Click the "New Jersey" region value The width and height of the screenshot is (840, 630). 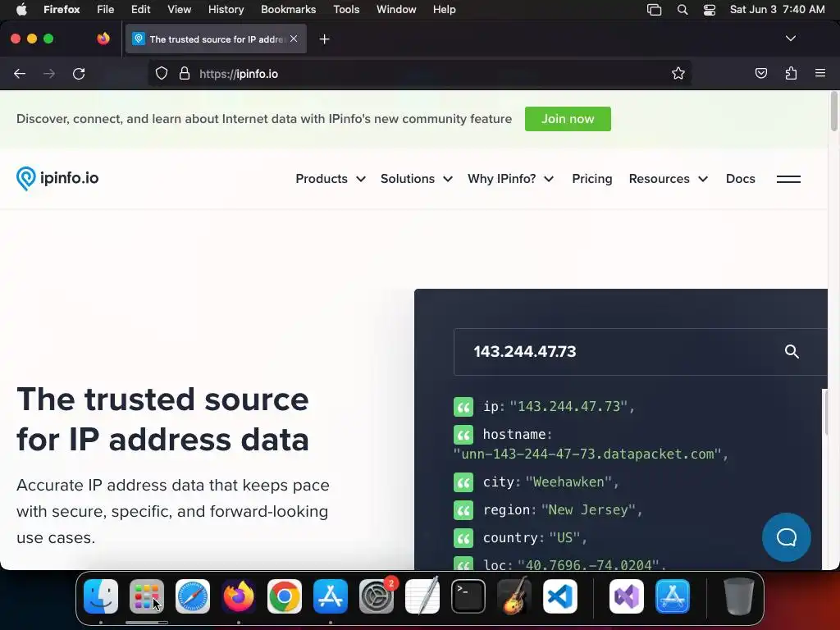(588, 510)
